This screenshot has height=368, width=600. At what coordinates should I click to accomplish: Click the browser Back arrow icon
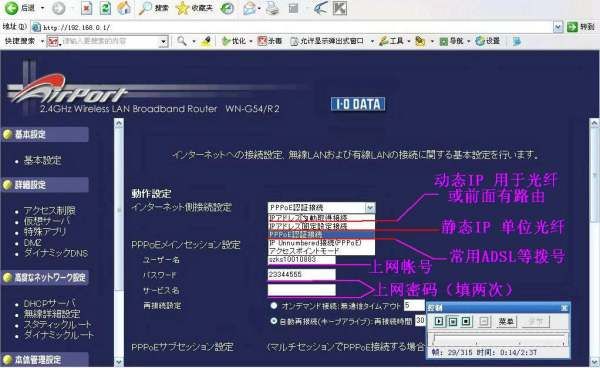11,8
